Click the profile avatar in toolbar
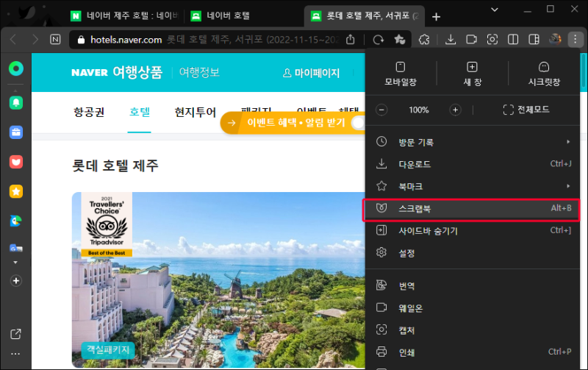 point(555,39)
